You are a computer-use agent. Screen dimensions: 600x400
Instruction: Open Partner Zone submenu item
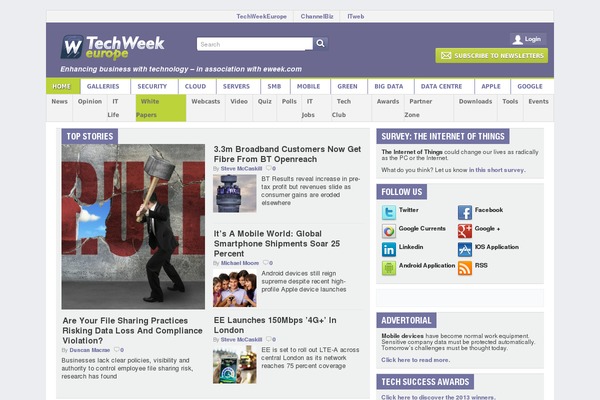(x=429, y=108)
